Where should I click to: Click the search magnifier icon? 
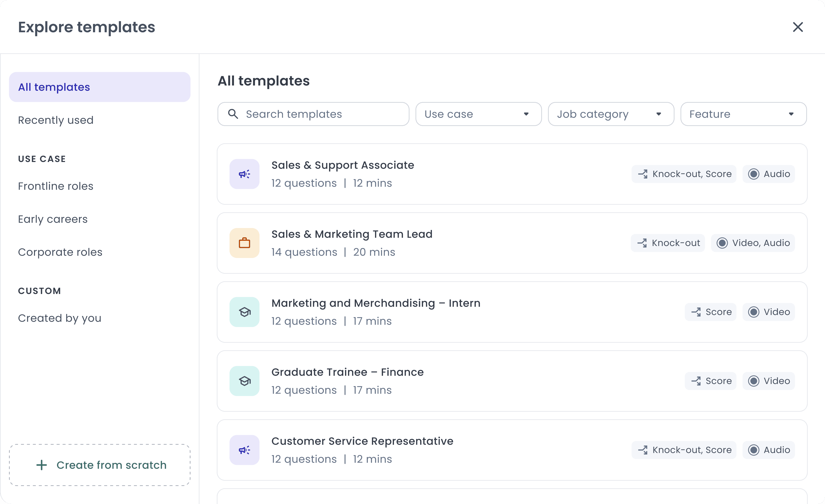pyautogui.click(x=233, y=114)
